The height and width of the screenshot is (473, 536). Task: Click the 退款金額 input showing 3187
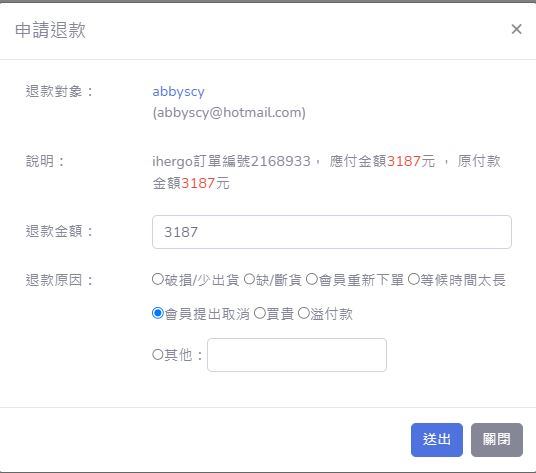[x=332, y=232]
